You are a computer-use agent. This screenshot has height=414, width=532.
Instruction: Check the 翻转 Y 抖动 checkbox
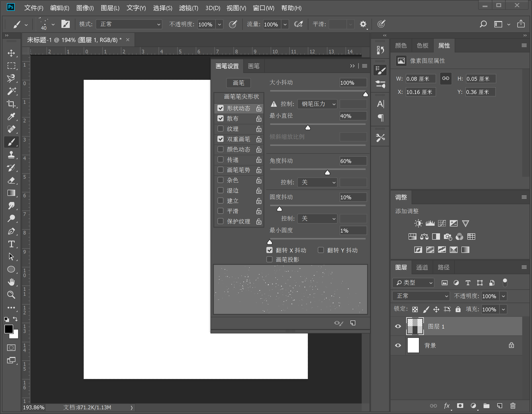pyautogui.click(x=321, y=250)
